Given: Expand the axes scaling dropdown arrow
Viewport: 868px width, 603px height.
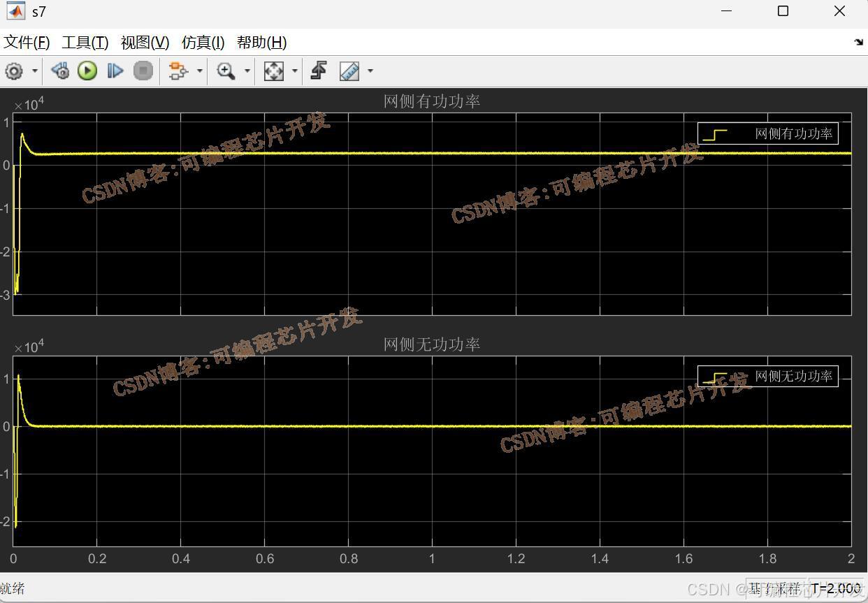Looking at the screenshot, I should (x=294, y=71).
